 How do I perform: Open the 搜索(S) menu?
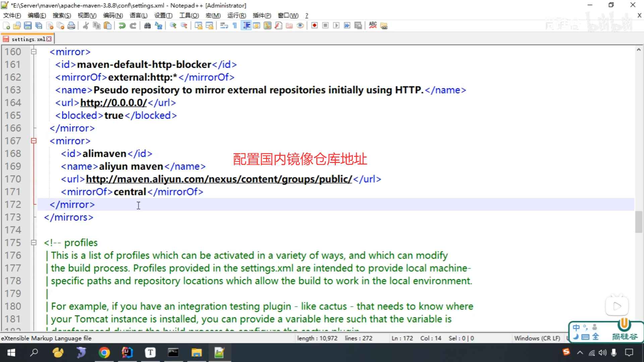(62, 15)
